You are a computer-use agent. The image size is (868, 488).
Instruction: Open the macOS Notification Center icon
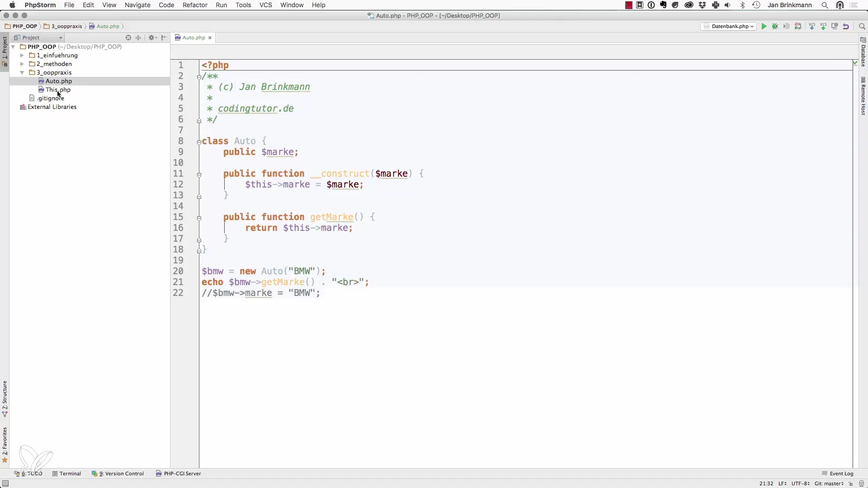[854, 5]
